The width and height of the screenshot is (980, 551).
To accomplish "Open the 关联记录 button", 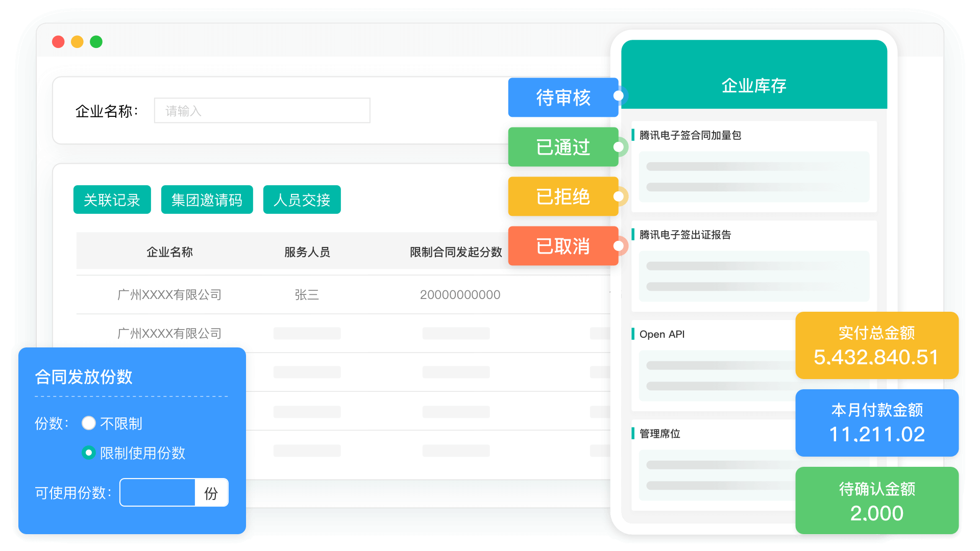I will pyautogui.click(x=112, y=200).
